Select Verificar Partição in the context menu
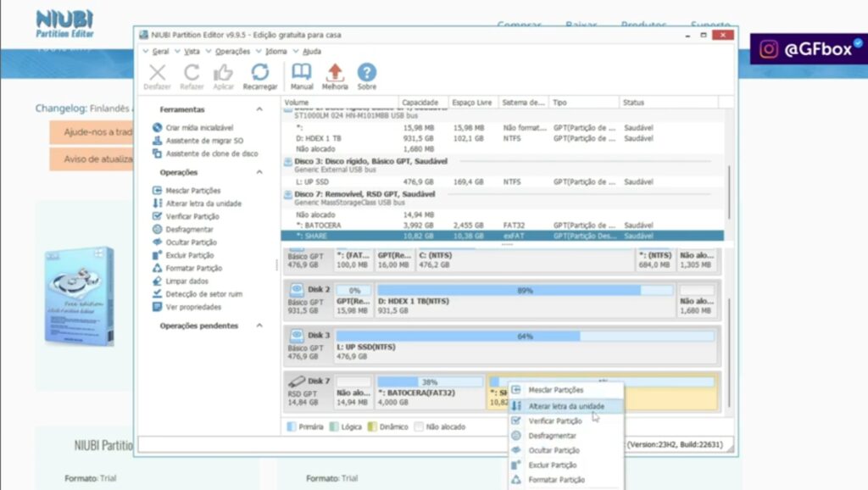 click(565, 420)
